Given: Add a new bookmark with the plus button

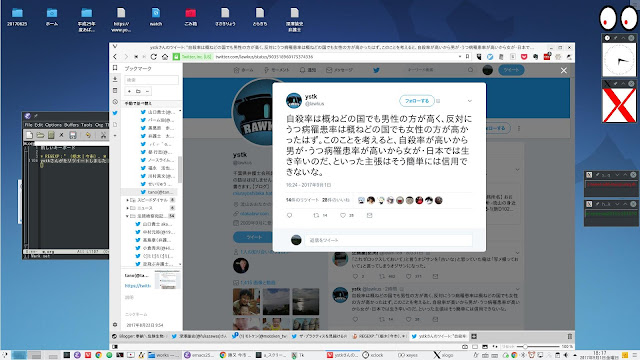Looking at the screenshot, I should click(x=129, y=91).
